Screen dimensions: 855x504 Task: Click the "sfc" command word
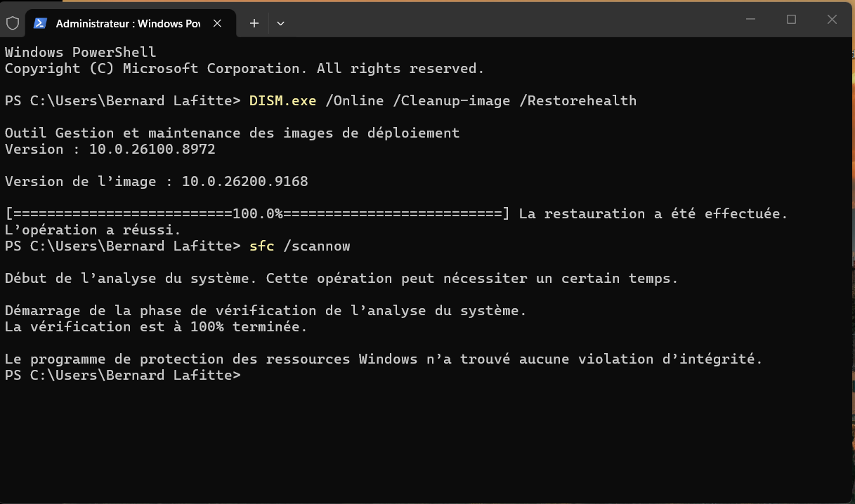tap(262, 246)
